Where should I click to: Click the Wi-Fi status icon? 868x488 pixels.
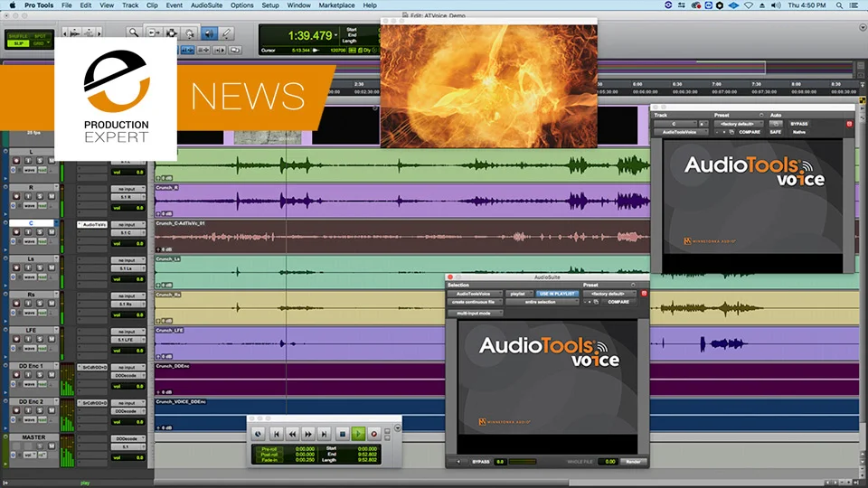[x=749, y=5]
